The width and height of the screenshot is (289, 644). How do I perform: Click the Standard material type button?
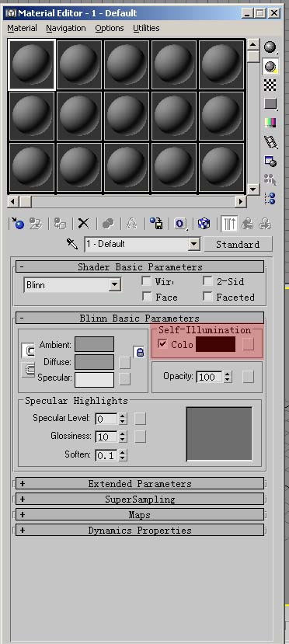(238, 245)
